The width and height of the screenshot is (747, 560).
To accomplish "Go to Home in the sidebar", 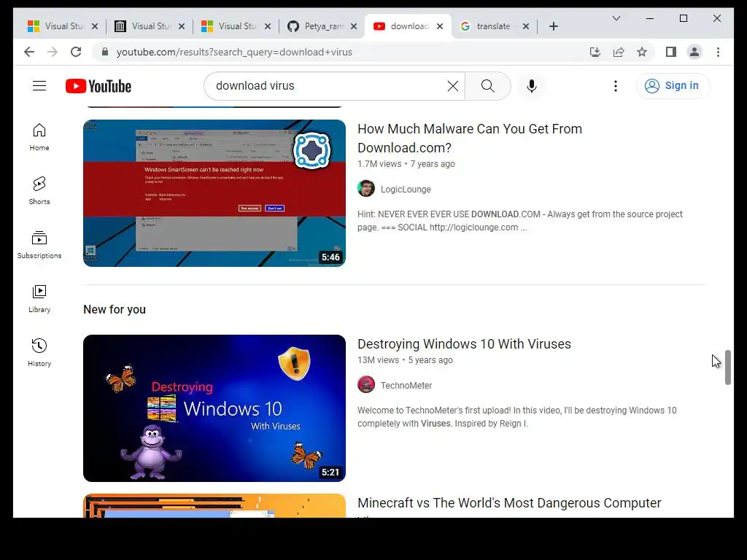I will point(39,137).
